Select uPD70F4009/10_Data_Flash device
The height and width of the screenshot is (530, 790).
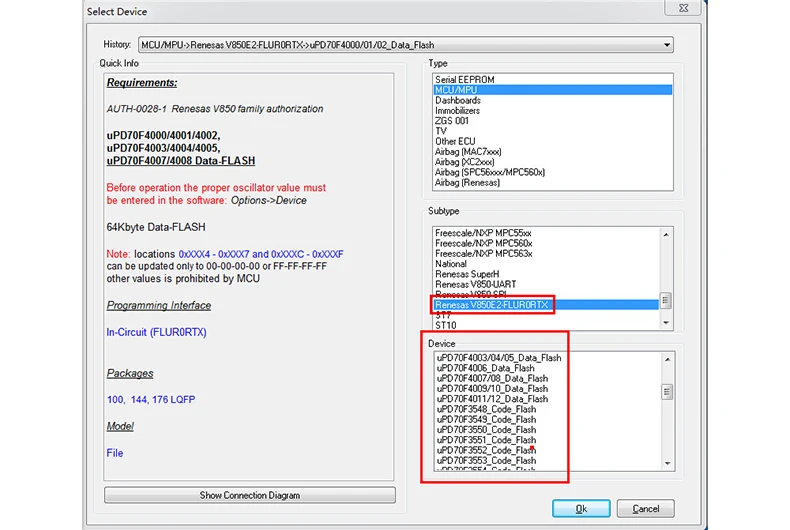click(x=548, y=389)
